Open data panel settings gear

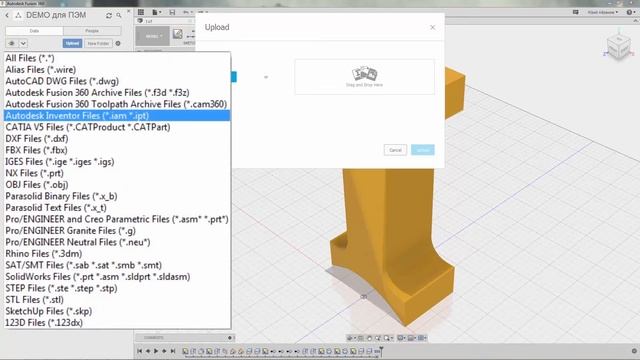point(118,43)
